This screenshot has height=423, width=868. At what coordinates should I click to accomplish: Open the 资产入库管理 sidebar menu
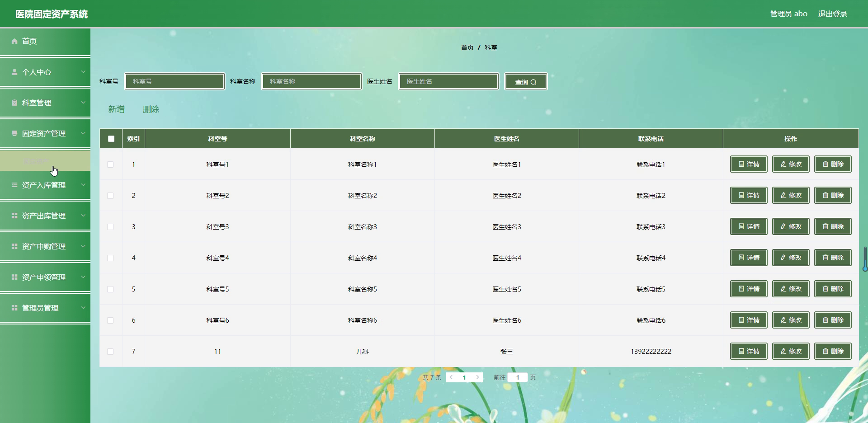tap(45, 185)
